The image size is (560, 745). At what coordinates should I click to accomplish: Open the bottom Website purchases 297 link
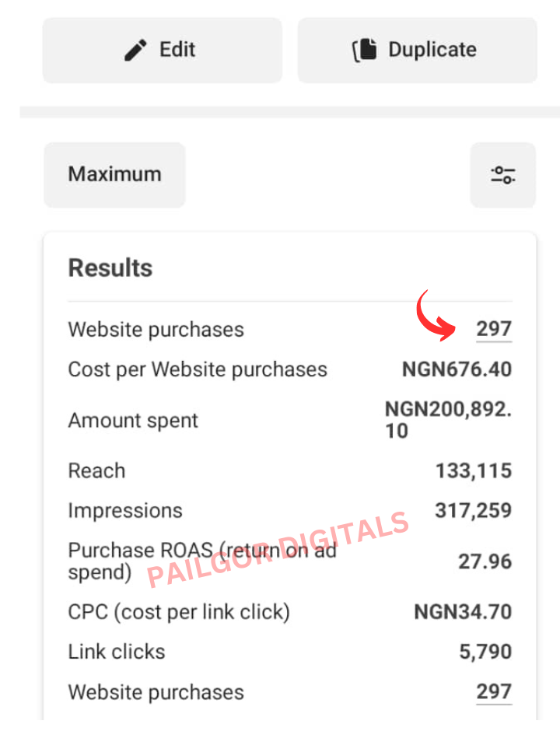click(494, 691)
